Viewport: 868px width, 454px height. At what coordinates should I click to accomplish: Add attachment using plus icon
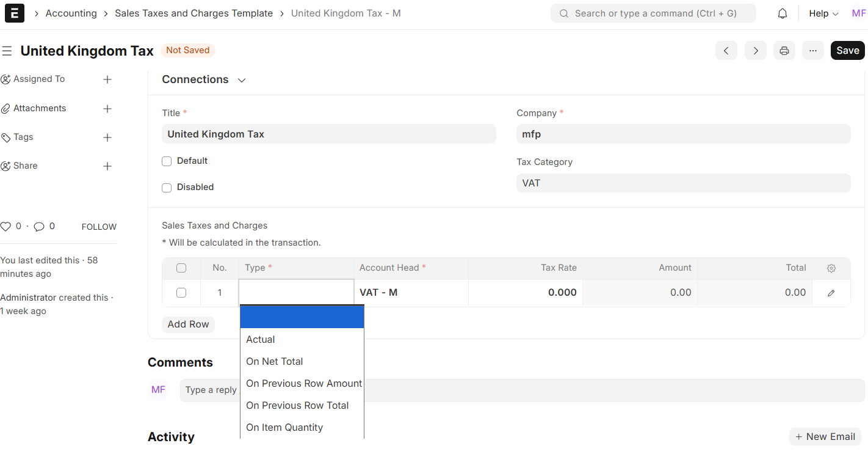point(107,109)
